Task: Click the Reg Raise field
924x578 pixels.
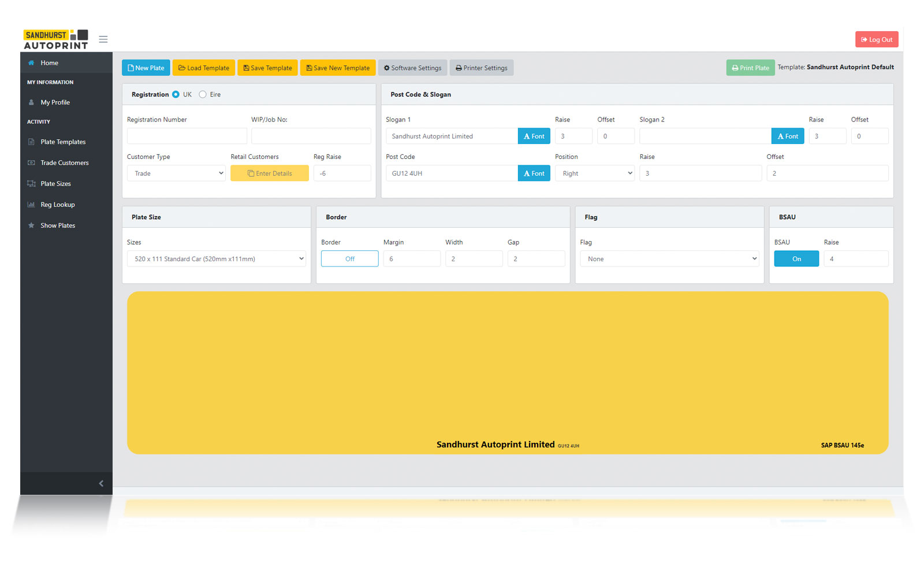Action: (x=342, y=173)
